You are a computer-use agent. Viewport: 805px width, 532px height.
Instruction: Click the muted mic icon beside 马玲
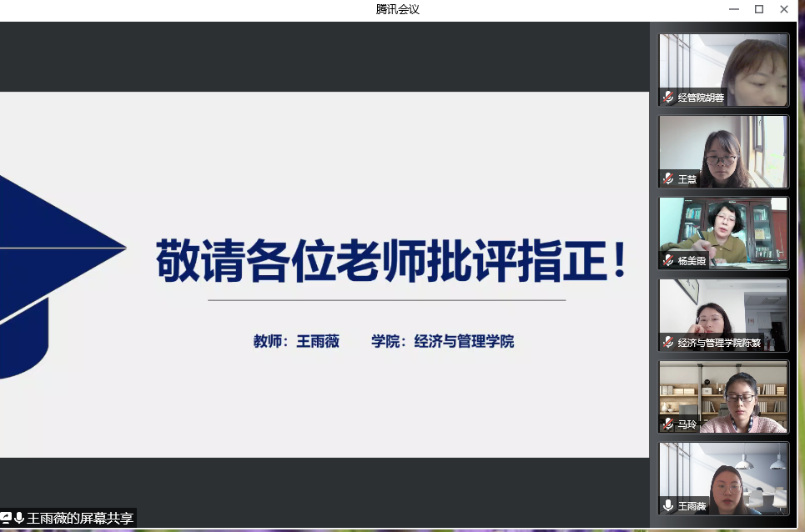point(668,424)
